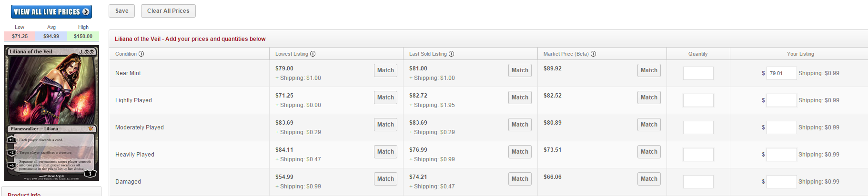Click the Damaged quantity input box

698,182
